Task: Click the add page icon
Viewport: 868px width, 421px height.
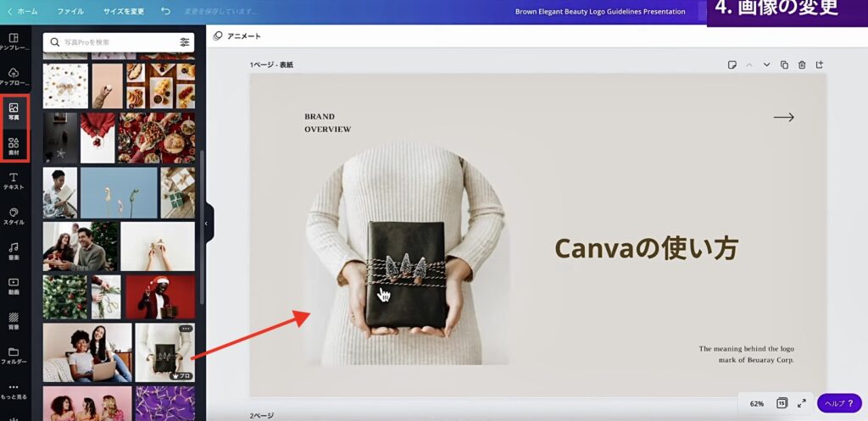Action: click(820, 64)
